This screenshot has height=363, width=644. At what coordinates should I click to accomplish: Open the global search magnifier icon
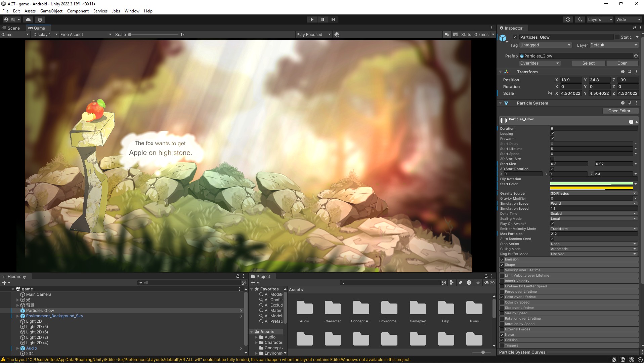click(580, 19)
